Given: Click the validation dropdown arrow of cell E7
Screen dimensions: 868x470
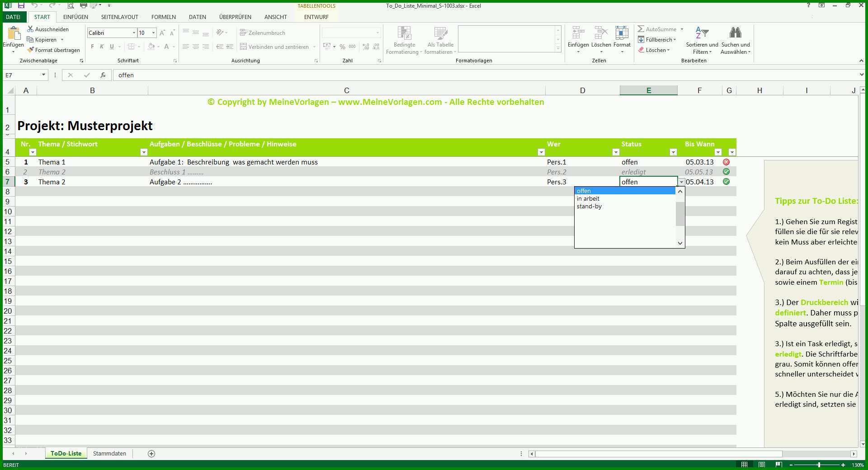Looking at the screenshot, I should pyautogui.click(x=681, y=182).
